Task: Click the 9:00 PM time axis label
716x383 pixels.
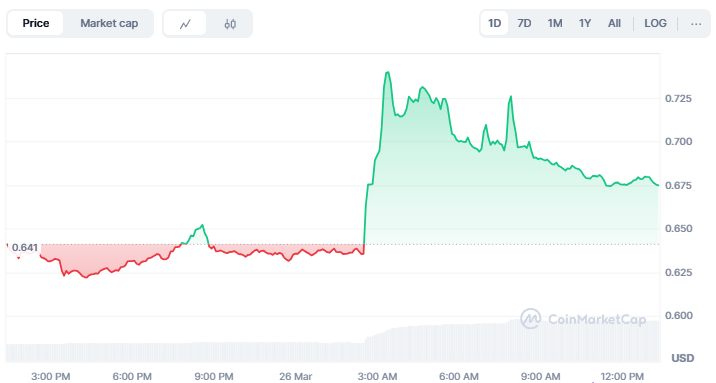Action: point(214,377)
